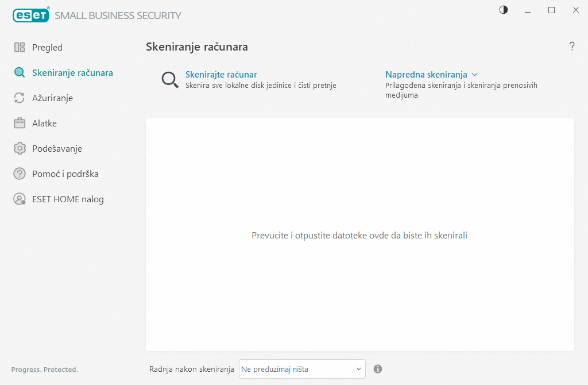Open help with the question mark icon
588x385 pixels.
coord(571,47)
